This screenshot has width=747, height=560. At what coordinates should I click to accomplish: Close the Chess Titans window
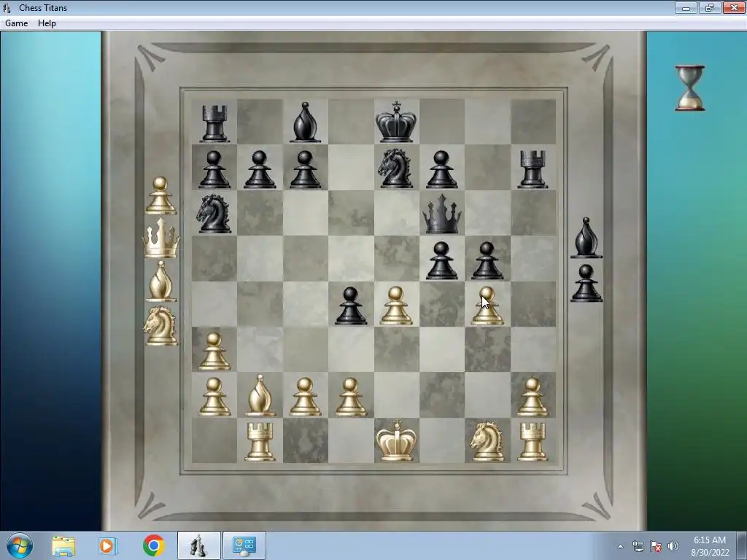tap(734, 7)
